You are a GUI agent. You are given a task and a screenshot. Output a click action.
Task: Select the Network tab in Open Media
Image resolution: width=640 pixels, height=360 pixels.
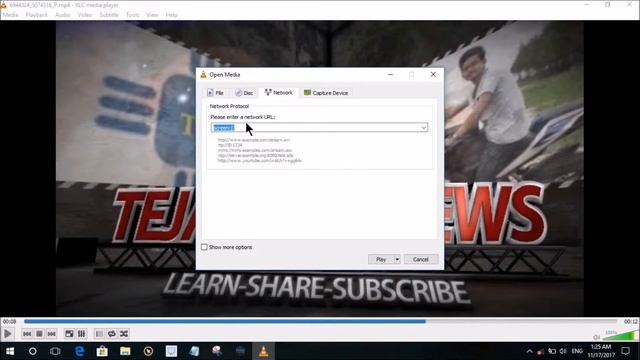pyautogui.click(x=279, y=93)
